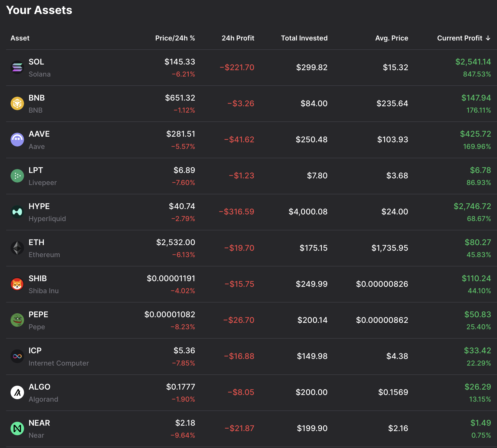Click the Ethereum diamond icon
The width and height of the screenshot is (497, 448).
17,248
